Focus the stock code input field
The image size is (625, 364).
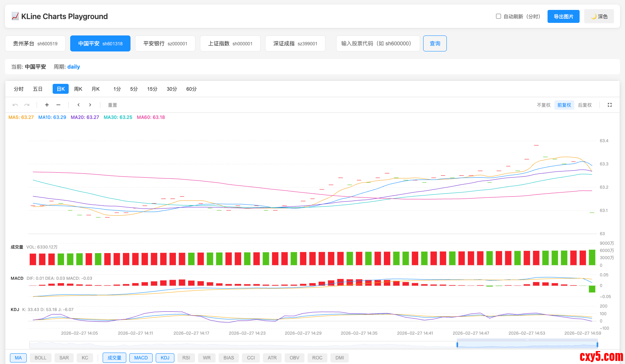378,43
